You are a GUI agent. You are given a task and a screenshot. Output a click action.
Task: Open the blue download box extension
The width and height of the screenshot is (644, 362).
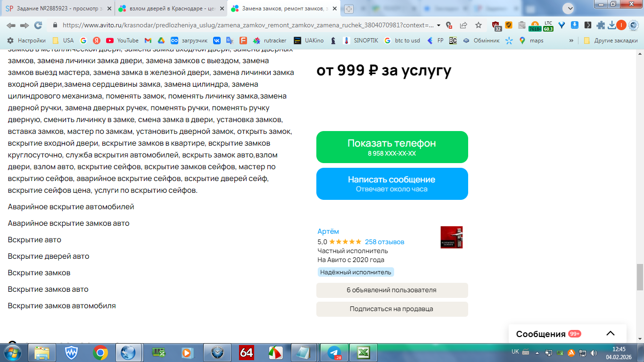tap(575, 25)
